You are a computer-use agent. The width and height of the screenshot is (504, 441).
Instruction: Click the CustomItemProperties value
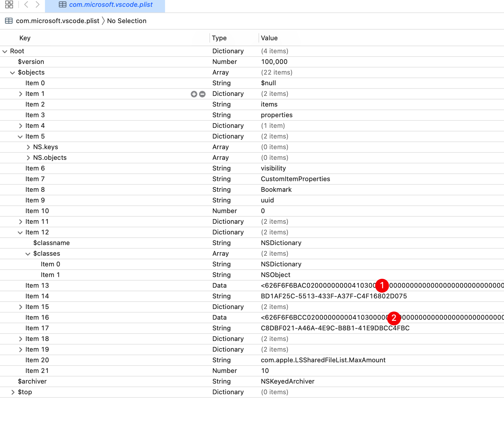coord(295,179)
